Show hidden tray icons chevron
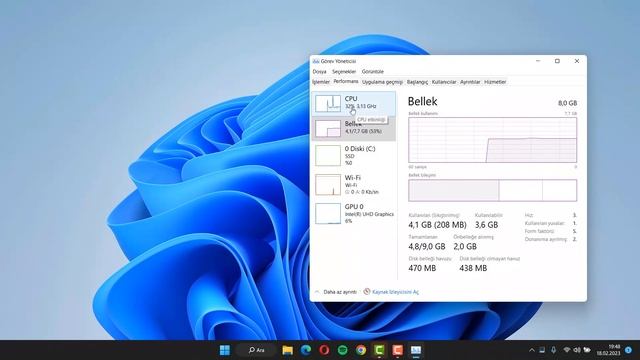Image resolution: width=640 pixels, height=360 pixels. coord(531,350)
